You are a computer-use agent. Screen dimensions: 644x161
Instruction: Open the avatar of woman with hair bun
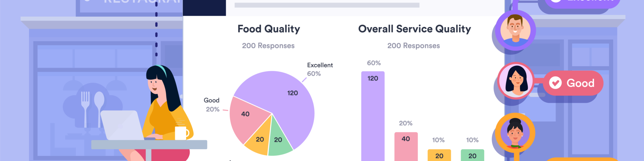[x=515, y=133]
